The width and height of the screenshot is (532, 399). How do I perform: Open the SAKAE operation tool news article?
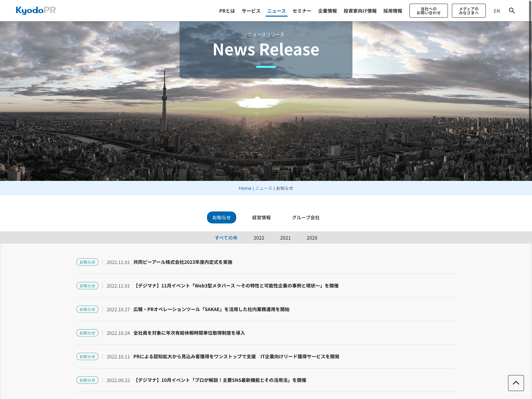[x=211, y=309]
